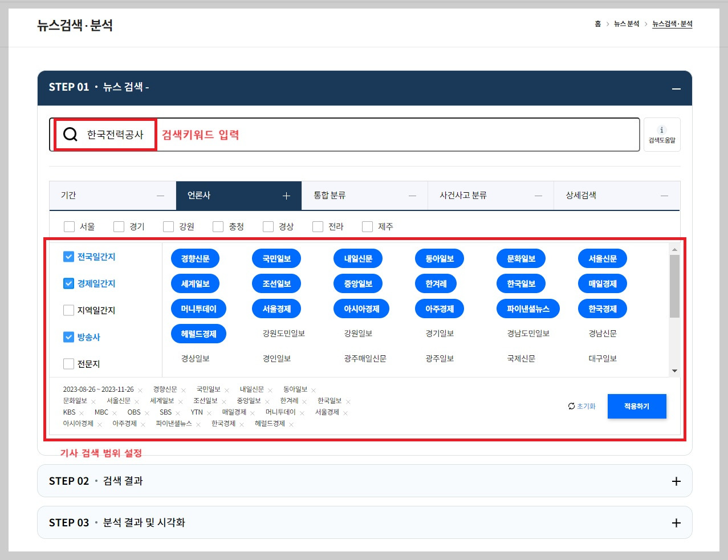Remove the date range 2023-08-26~2023-11-26 tag

[x=140, y=391]
